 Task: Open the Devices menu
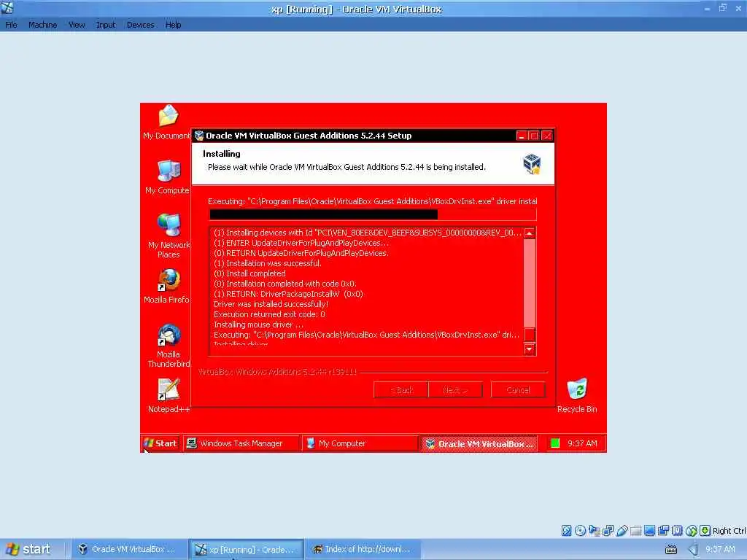[140, 25]
